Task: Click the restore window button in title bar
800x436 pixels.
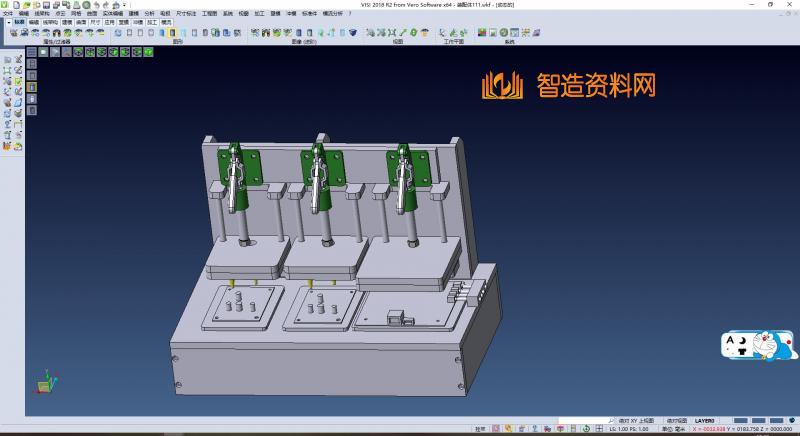Action: (x=772, y=4)
